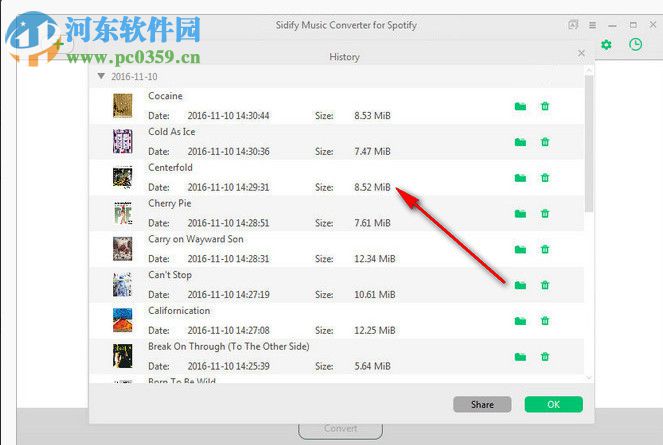
Task: Click the language icon in title bar
Action: tap(573, 25)
